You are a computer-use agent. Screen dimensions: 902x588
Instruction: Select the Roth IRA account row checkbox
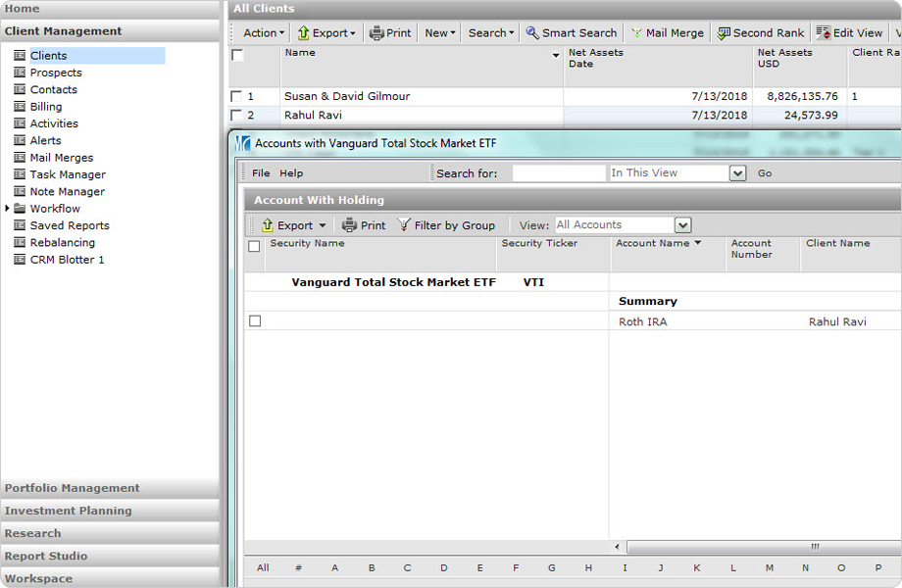(x=255, y=321)
